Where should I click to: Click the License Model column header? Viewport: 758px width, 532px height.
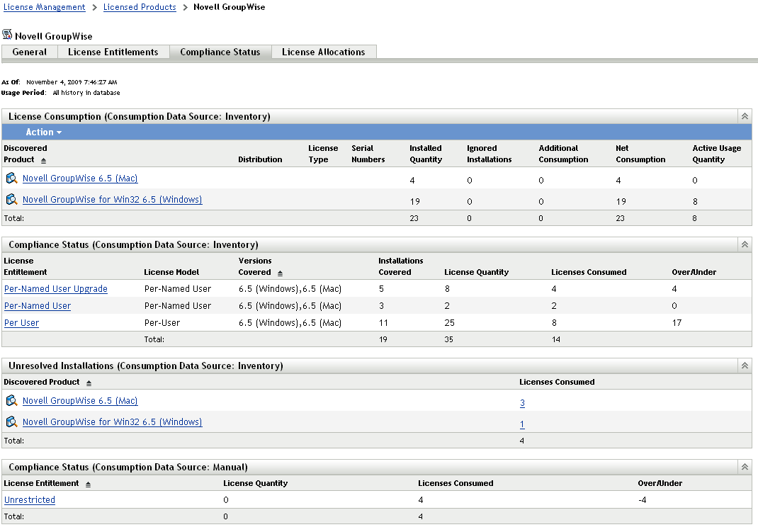[x=171, y=272]
